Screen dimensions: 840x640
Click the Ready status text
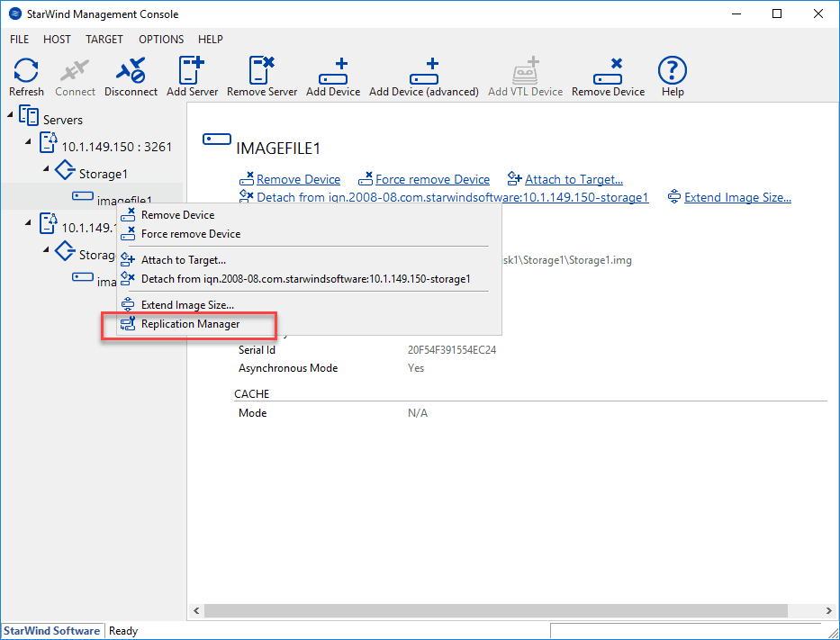point(123,631)
